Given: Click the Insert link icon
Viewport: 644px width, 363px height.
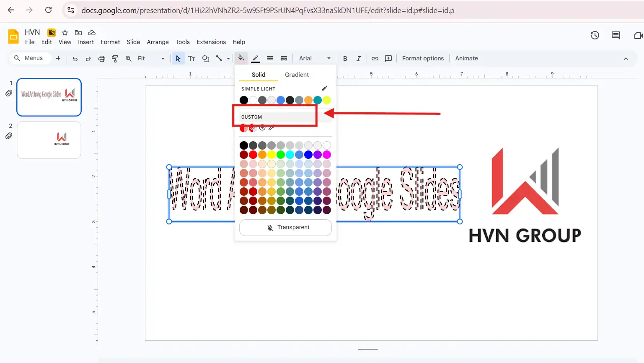Looking at the screenshot, I should tap(375, 58).
